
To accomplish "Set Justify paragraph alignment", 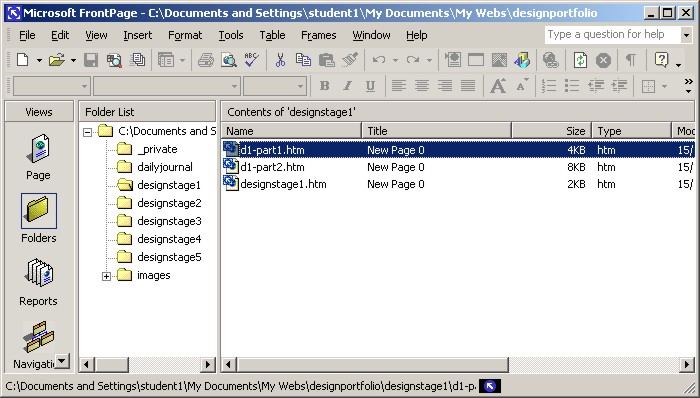I will [468, 86].
